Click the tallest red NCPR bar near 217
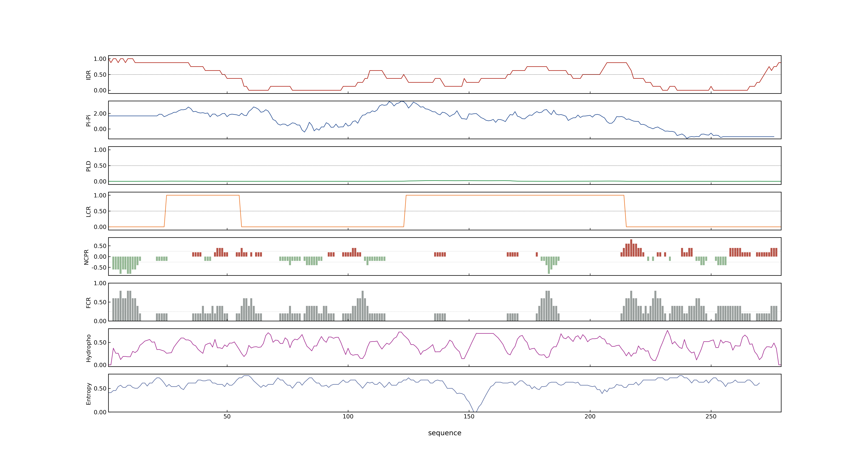 coord(631,248)
